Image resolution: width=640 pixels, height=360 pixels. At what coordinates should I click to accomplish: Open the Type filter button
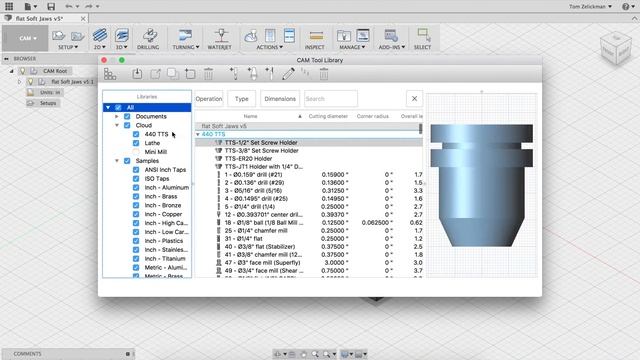click(242, 99)
